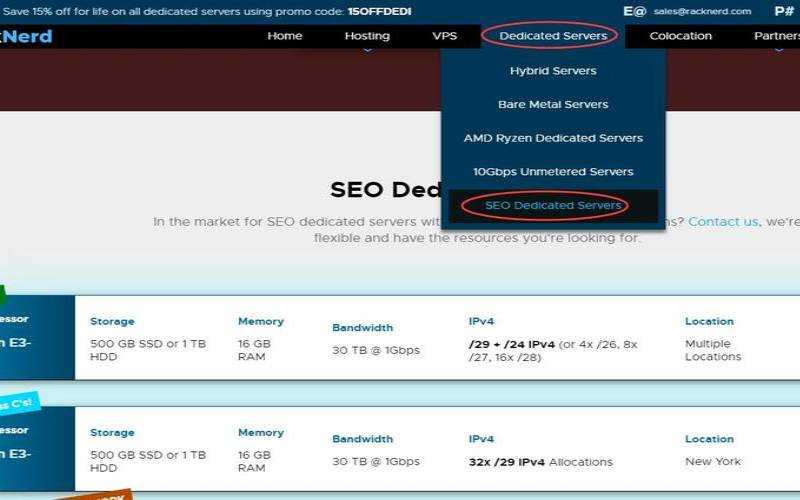Expand the Hosting menu chevron
This screenshot has height=500, width=800.
click(x=367, y=48)
